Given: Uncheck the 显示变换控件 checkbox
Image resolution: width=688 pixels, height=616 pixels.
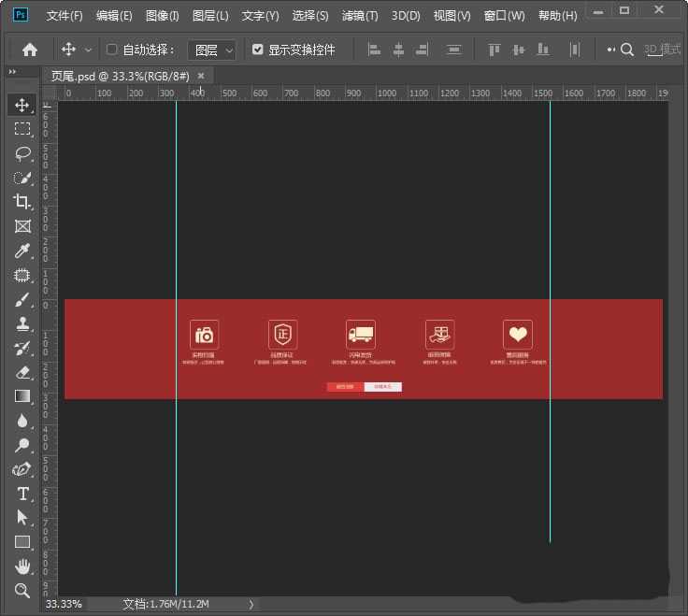Looking at the screenshot, I should coord(258,50).
